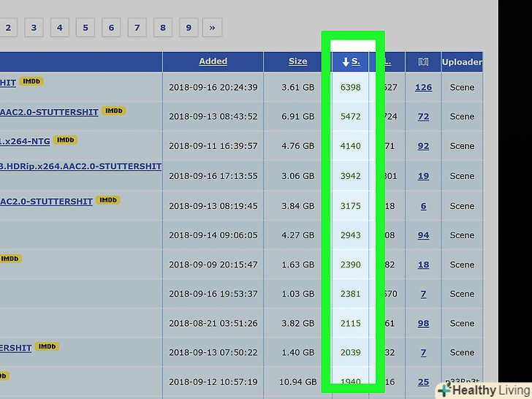Open the 6 comments link
The image size is (532, 399).
tap(423, 206)
